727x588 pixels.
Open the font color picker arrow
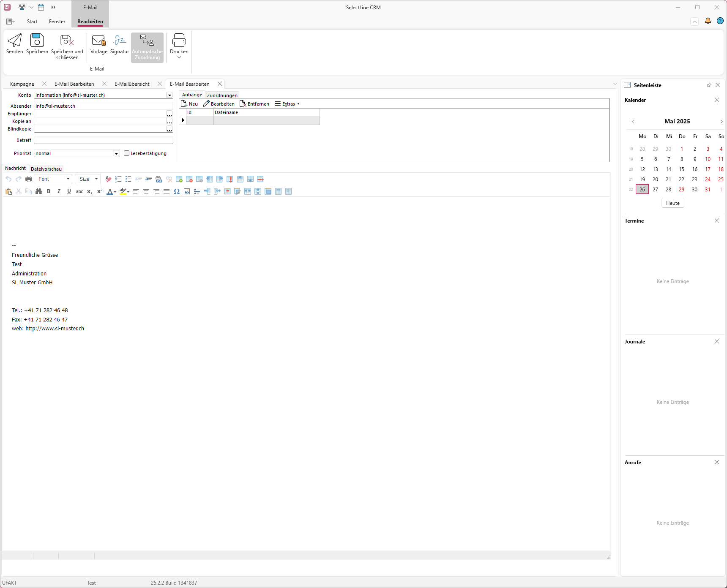click(115, 192)
